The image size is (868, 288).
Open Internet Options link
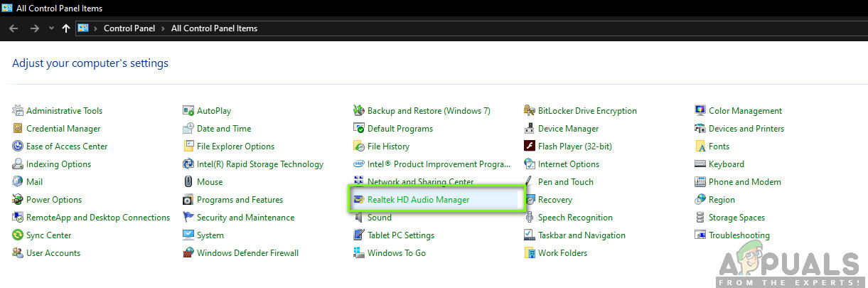click(569, 164)
